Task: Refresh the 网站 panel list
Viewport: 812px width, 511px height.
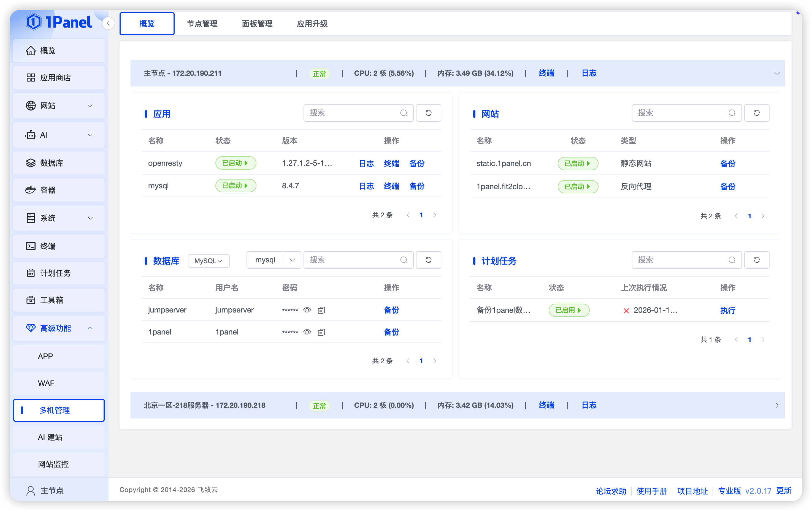Action: [757, 113]
